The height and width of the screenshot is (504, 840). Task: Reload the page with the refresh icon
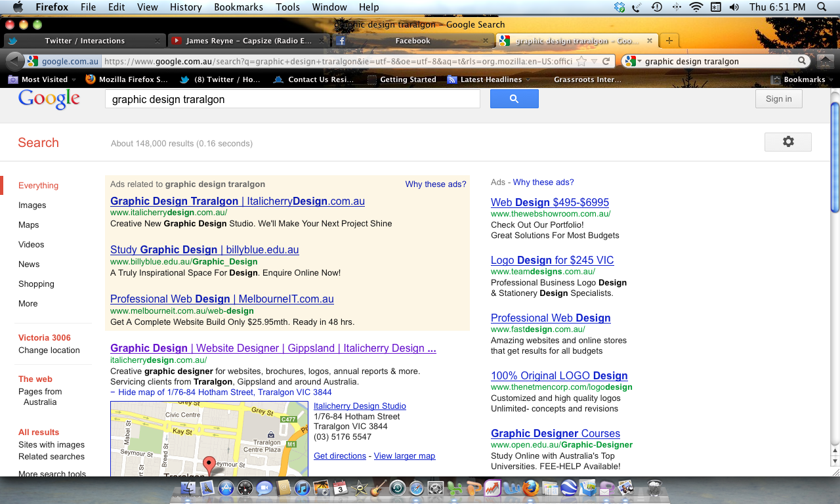pos(606,61)
